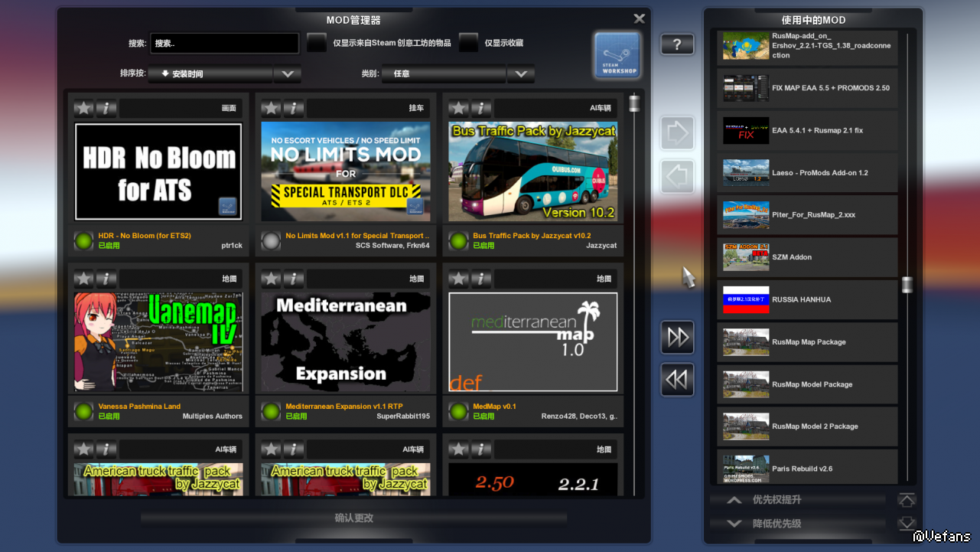The width and height of the screenshot is (980, 552).
Task: Open info icon on Vanessa Pashmina Land
Action: tap(106, 279)
